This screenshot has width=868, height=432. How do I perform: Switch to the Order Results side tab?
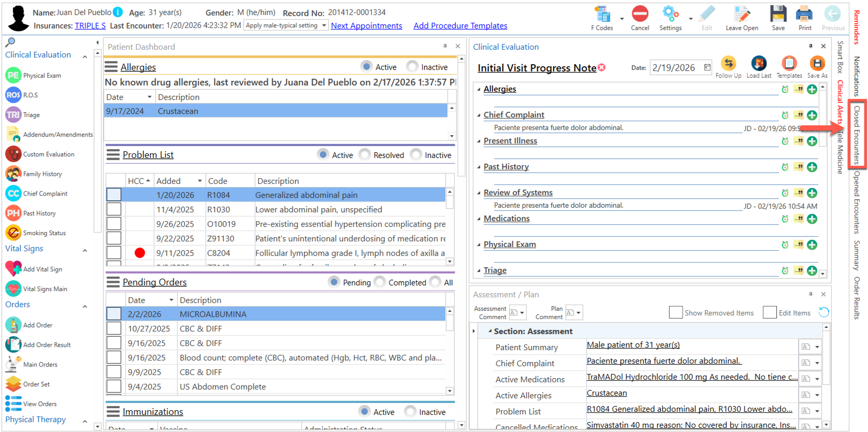(x=857, y=298)
